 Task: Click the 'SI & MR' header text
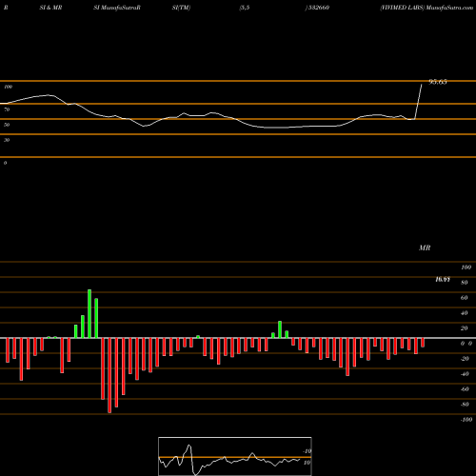(50, 8)
